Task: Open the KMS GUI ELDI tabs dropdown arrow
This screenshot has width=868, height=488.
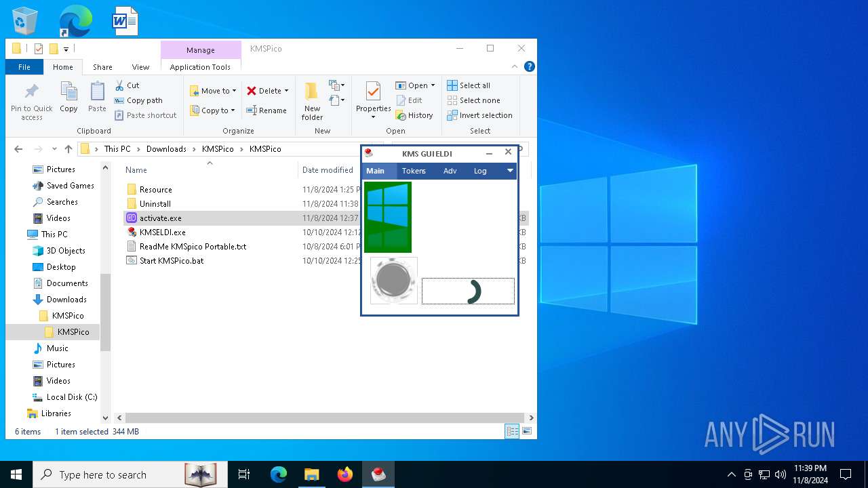Action: [x=510, y=171]
